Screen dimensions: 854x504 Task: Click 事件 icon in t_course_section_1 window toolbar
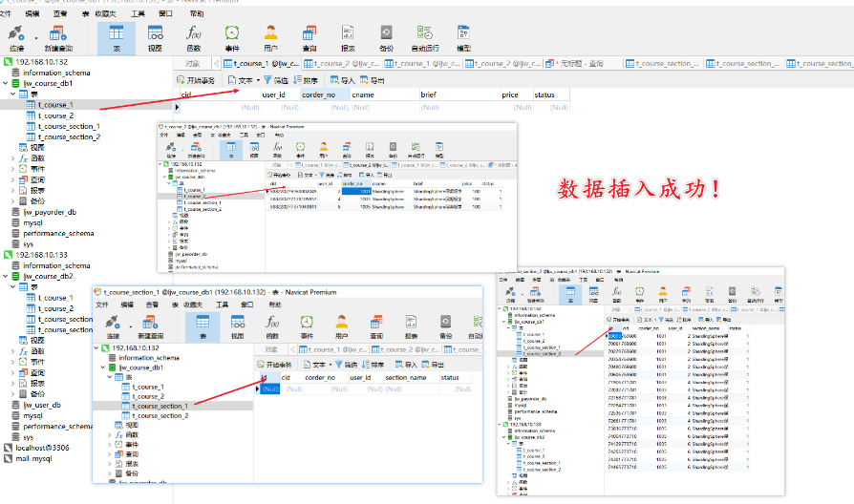(x=307, y=326)
